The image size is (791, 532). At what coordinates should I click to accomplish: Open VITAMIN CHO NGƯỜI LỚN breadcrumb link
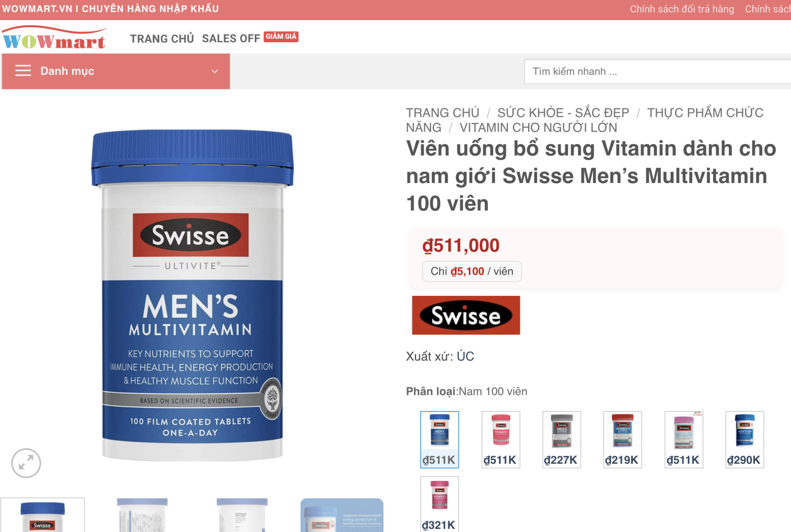(538, 128)
